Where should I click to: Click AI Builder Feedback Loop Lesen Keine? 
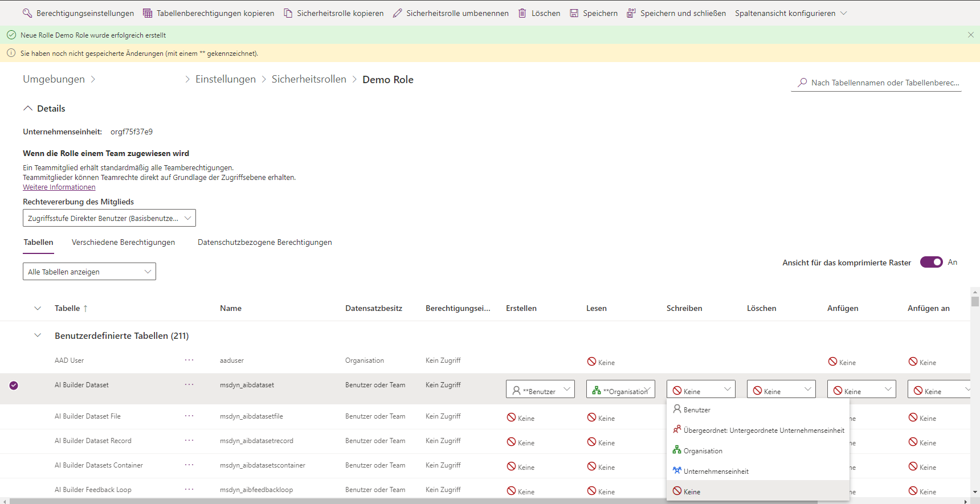601,491
